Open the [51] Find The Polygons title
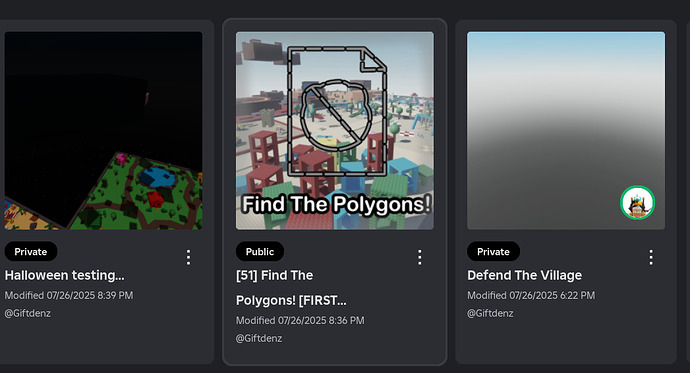This screenshot has width=690, height=373. click(x=291, y=288)
